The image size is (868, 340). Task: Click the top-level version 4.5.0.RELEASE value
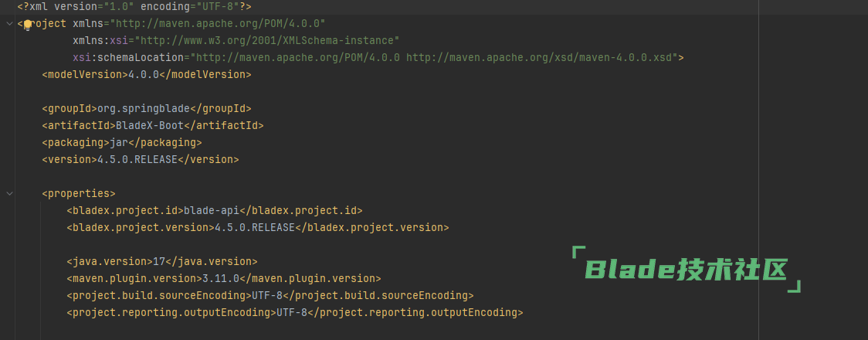pos(137,159)
